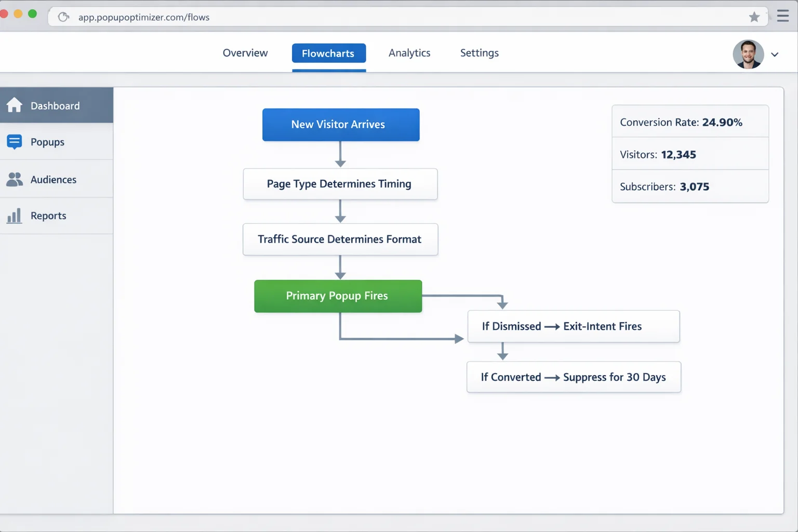Open Reports via the bar-chart icon
The image size is (798, 532).
click(14, 215)
